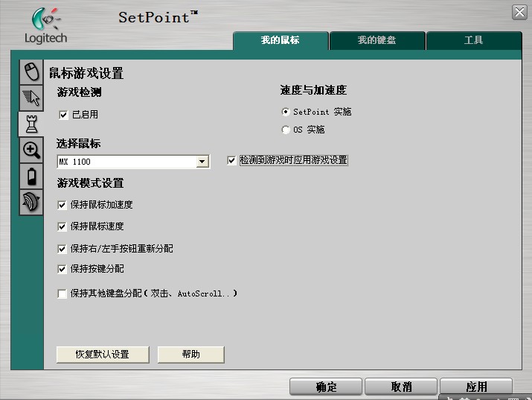Click the MX 1100 mouse selection field
The image size is (532, 400).
pos(133,162)
